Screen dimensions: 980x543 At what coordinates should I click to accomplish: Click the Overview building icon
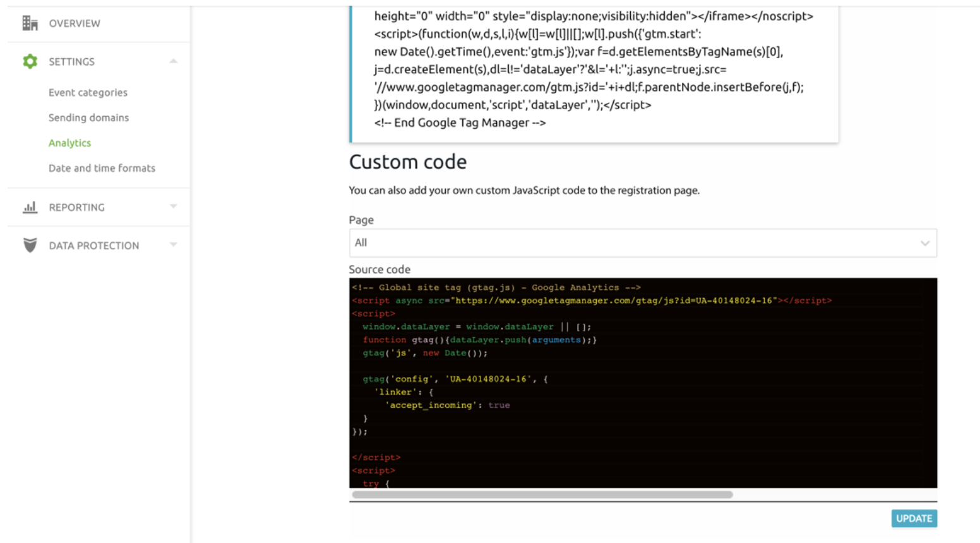(x=30, y=23)
